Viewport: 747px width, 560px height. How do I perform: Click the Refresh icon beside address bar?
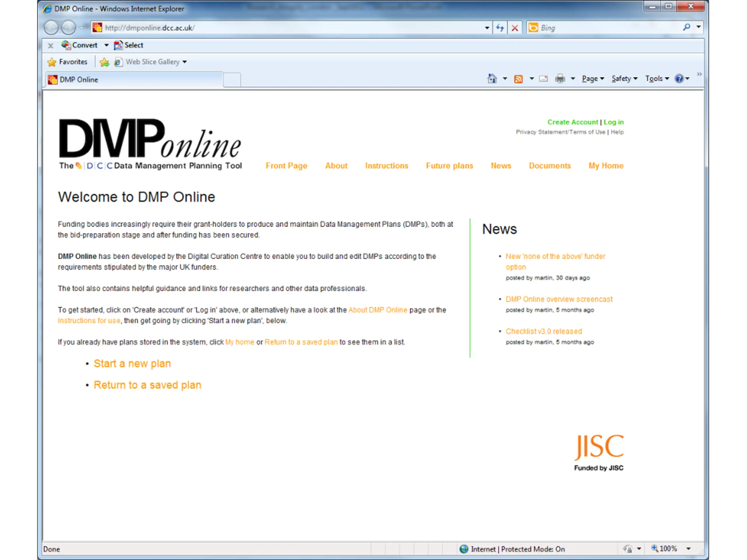(x=500, y=28)
